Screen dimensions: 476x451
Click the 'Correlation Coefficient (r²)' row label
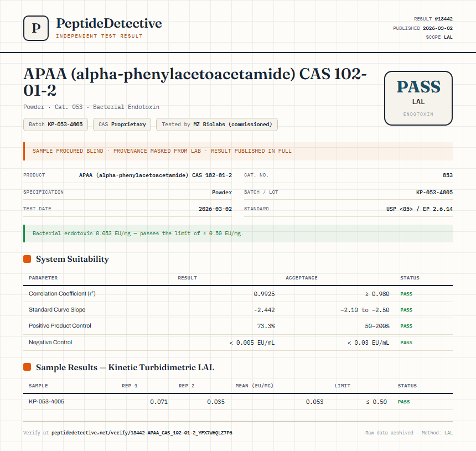(x=62, y=293)
